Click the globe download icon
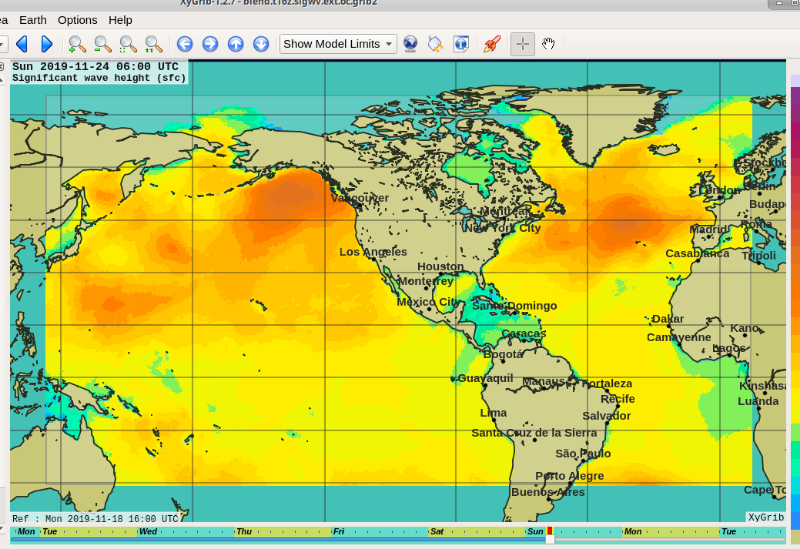800x549 pixels. [x=410, y=44]
